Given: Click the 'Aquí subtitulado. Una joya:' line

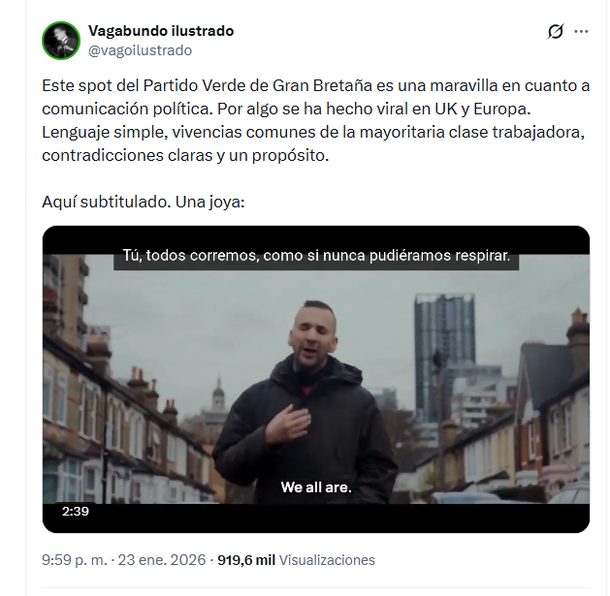Looking at the screenshot, I should coord(143,202).
